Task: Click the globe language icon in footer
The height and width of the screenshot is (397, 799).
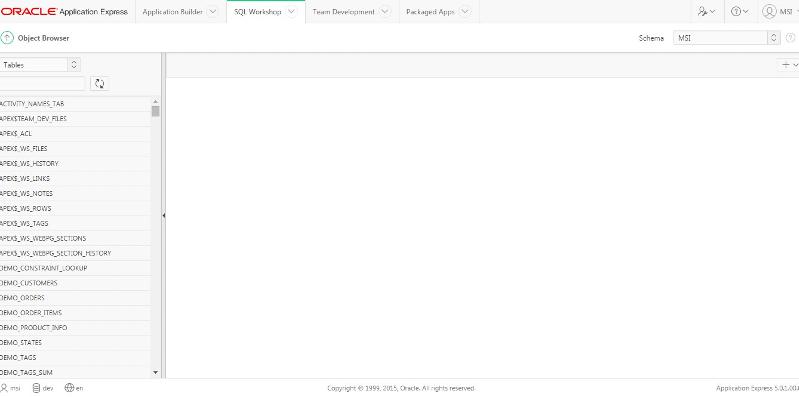Action: click(x=69, y=388)
